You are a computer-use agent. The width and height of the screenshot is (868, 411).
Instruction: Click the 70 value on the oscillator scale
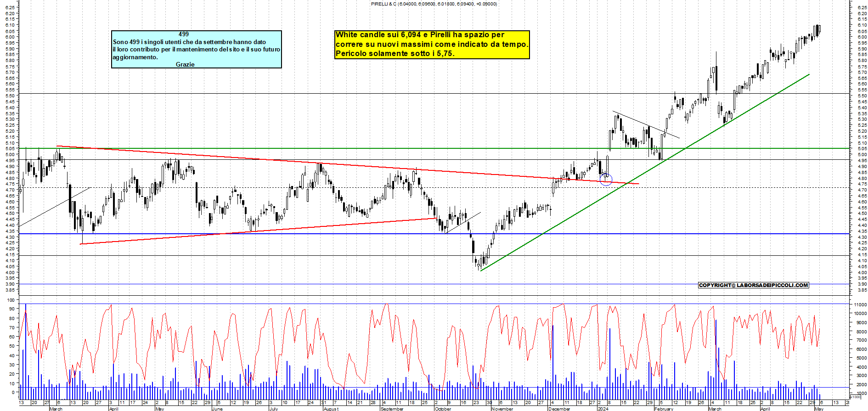[12, 328]
